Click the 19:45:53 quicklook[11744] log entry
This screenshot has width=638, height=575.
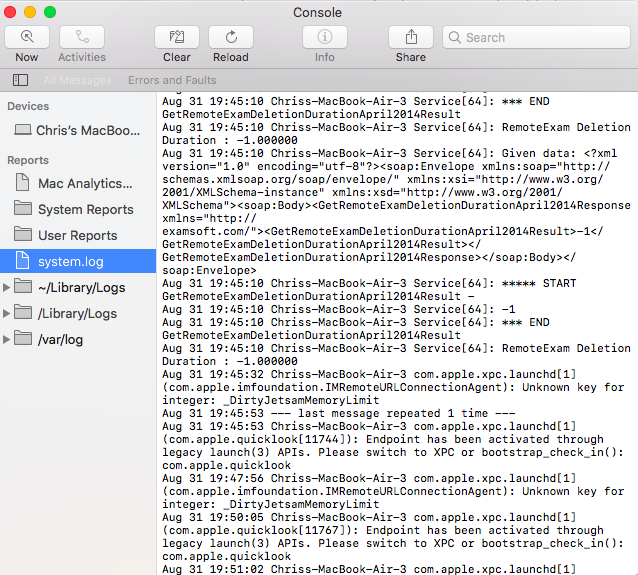click(x=393, y=446)
